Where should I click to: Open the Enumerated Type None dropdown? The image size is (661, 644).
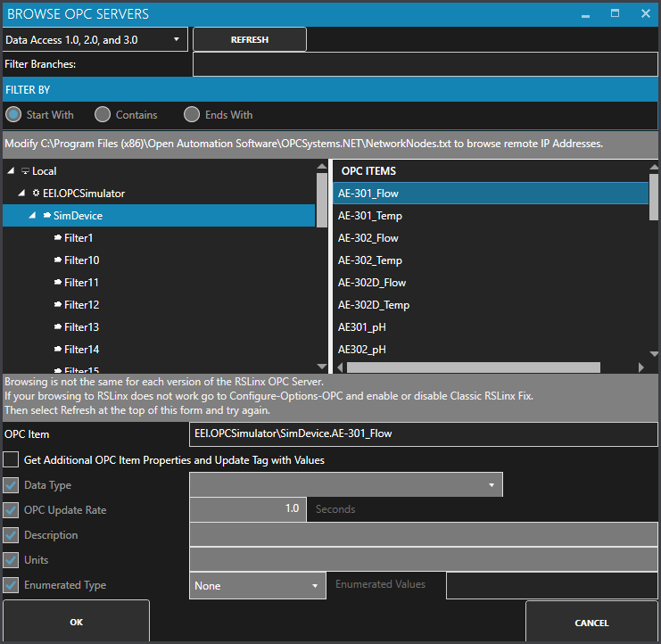[258, 586]
